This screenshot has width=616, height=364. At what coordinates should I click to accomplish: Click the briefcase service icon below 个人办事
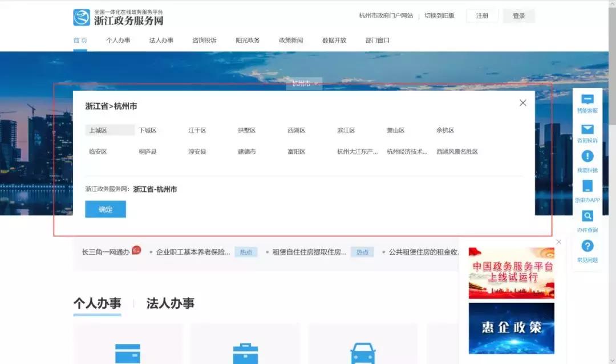pyautogui.click(x=245, y=350)
